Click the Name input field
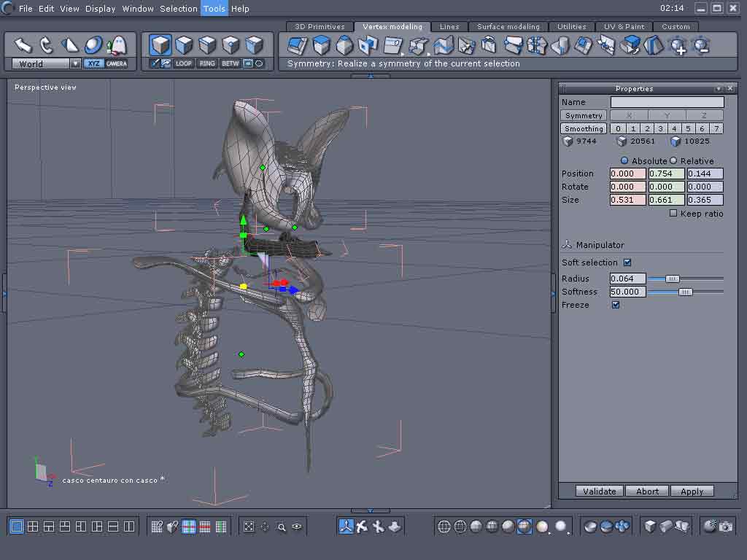The image size is (747, 560). pyautogui.click(x=667, y=102)
